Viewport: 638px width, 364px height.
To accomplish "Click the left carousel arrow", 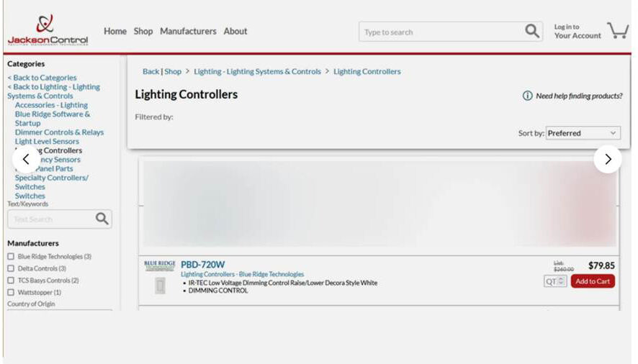I will pos(26,159).
